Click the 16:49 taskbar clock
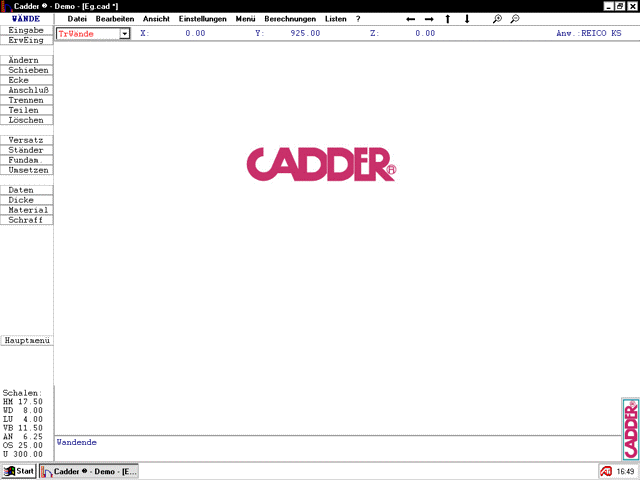 [625, 471]
